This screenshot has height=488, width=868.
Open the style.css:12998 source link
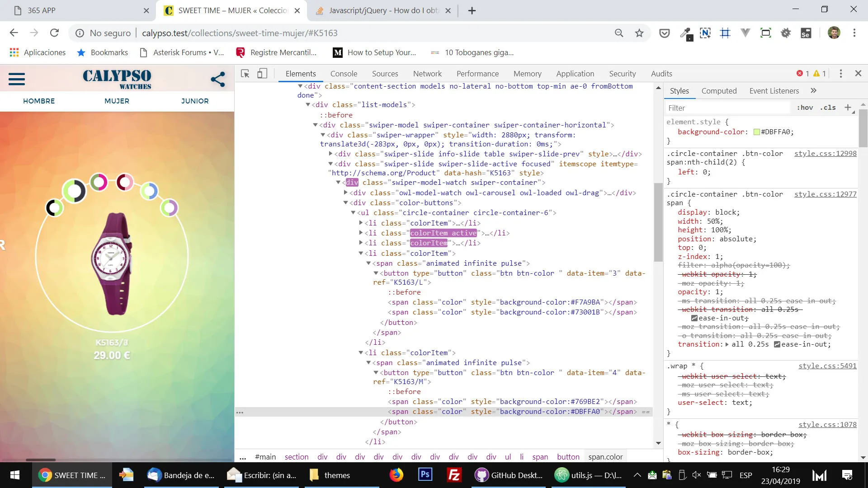click(x=825, y=154)
